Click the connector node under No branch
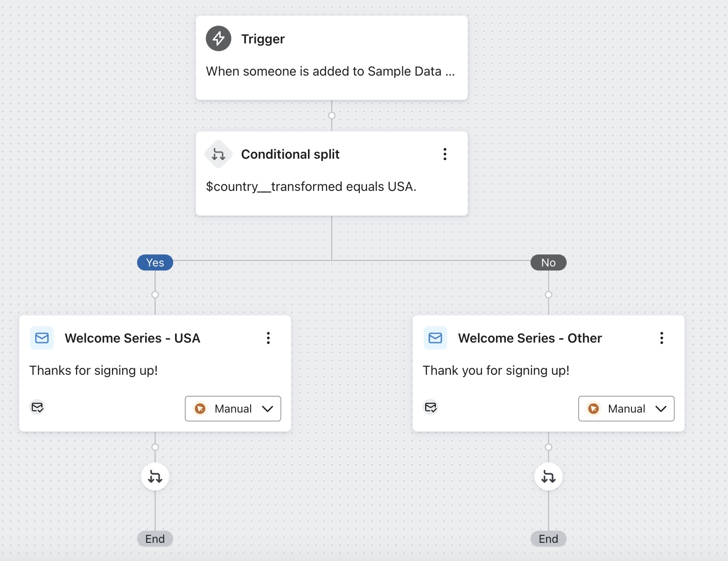Viewport: 728px width, 561px height. [548, 295]
